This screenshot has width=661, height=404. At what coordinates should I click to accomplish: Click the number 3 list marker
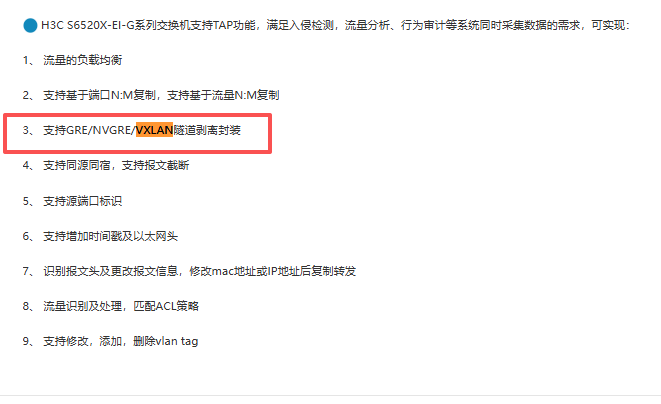click(28, 130)
